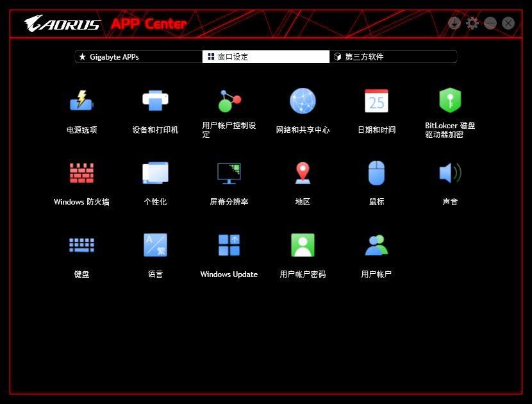The height and width of the screenshot is (404, 532).
Task: Open 地区 map pin icon
Action: pos(303,173)
